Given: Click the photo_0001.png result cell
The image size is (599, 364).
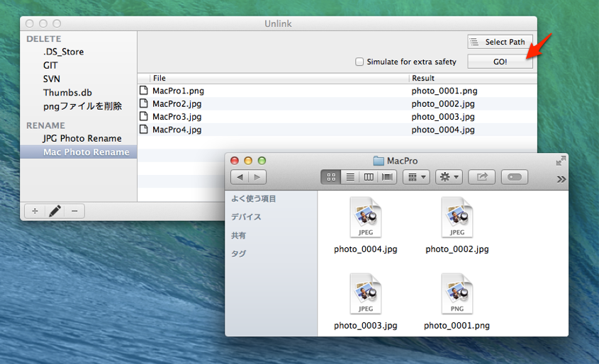Looking at the screenshot, I should pos(444,91).
